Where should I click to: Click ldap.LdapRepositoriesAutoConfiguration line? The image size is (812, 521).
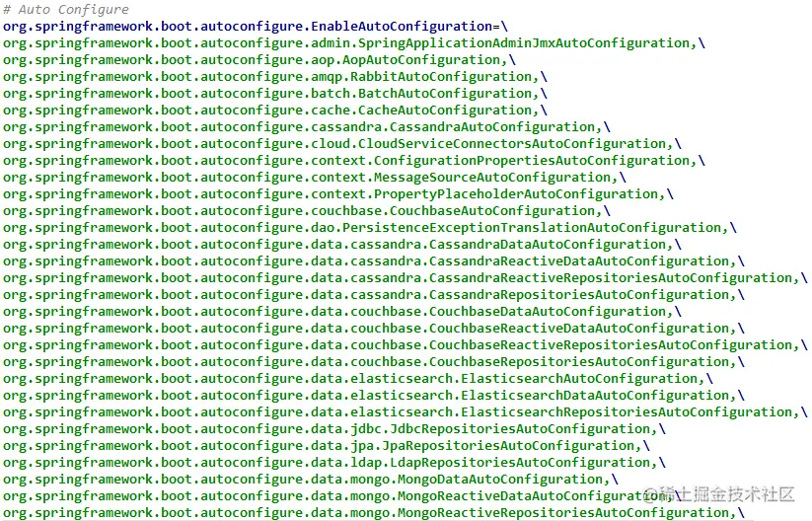point(334,463)
